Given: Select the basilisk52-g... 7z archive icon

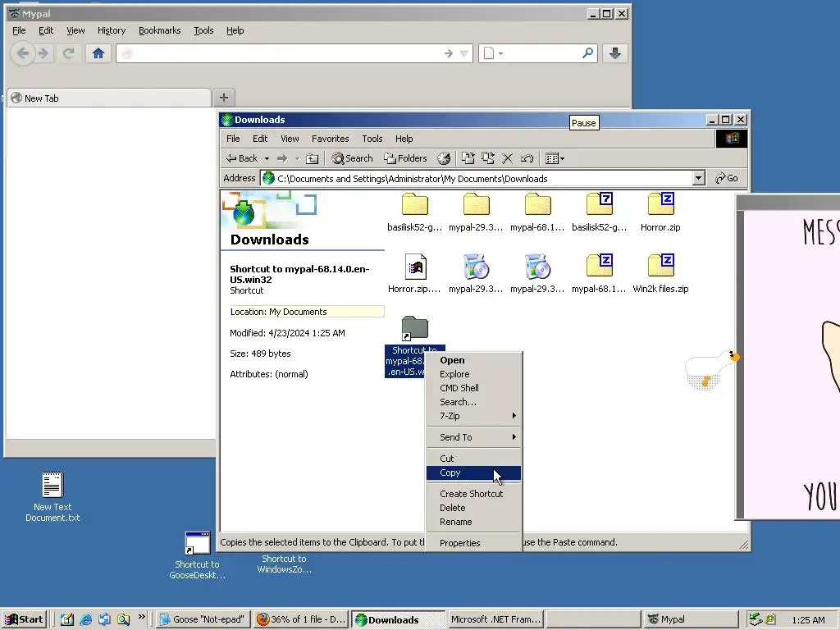Looking at the screenshot, I should (x=599, y=204).
